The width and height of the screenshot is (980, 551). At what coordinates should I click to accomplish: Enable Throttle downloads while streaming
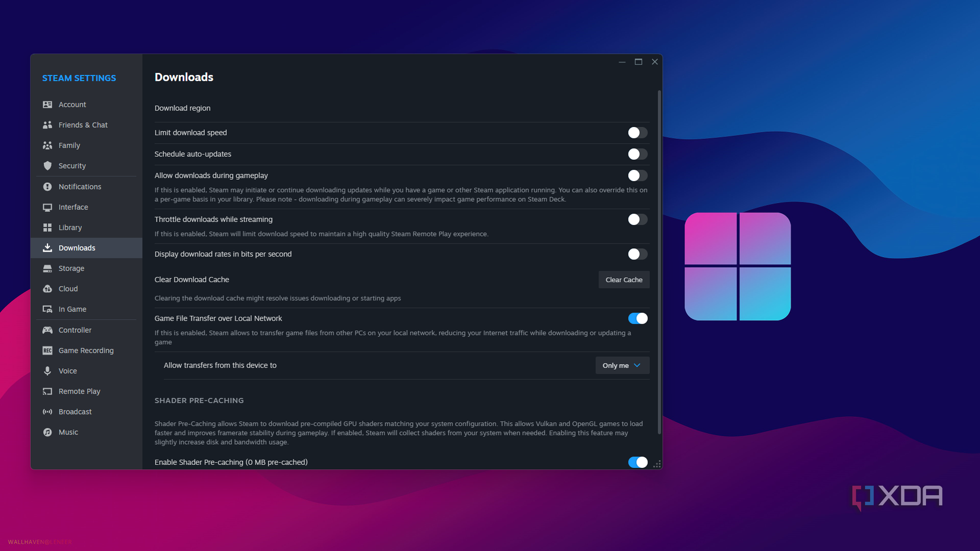pyautogui.click(x=638, y=219)
